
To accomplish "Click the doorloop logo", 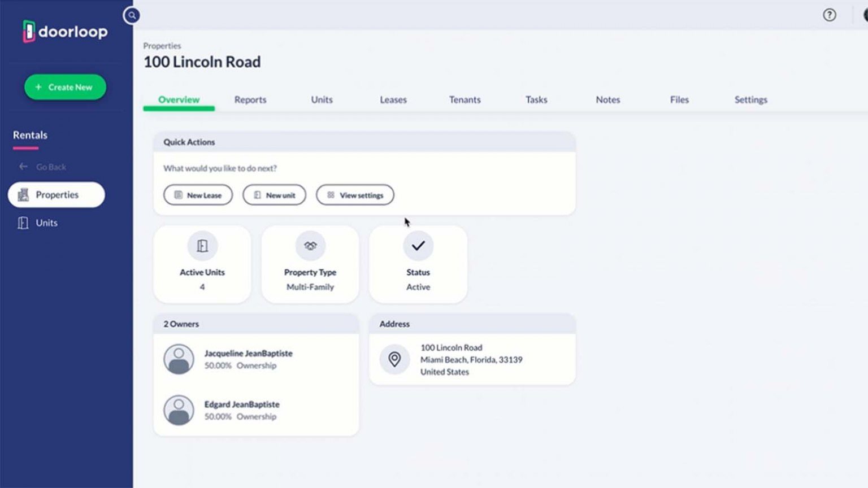I will tap(65, 32).
